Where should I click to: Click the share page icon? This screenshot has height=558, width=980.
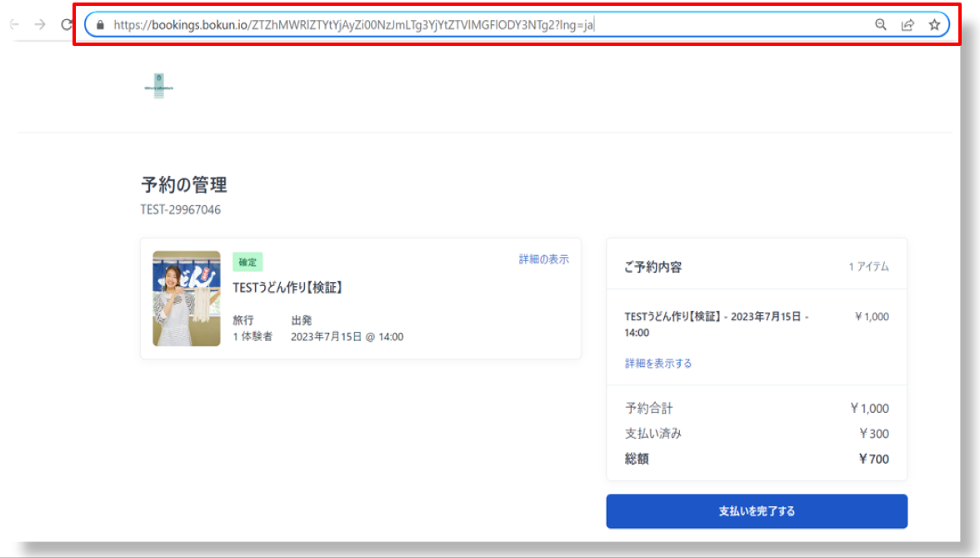(x=907, y=25)
